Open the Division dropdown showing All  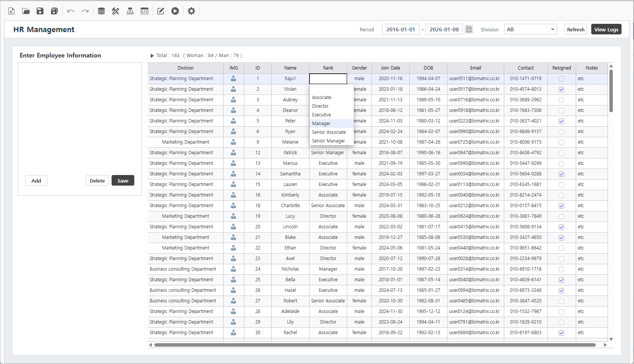pyautogui.click(x=530, y=29)
